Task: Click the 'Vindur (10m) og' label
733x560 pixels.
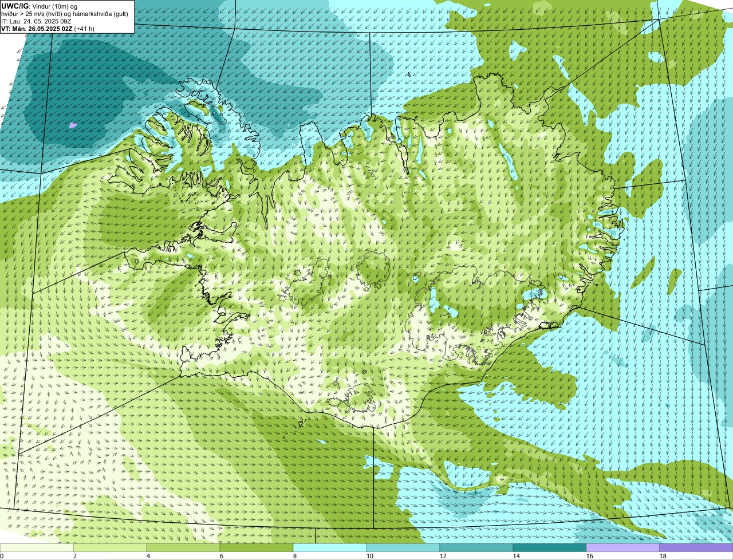Action: 54,6
